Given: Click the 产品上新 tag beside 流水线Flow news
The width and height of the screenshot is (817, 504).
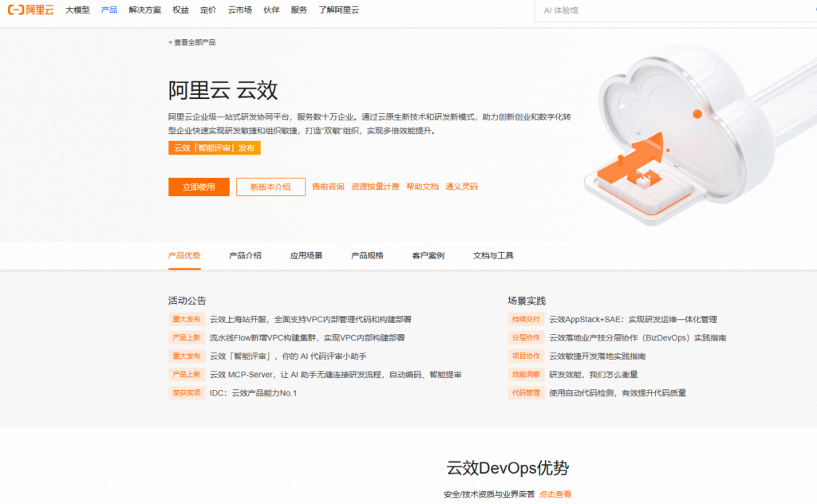Looking at the screenshot, I should pos(186,337).
